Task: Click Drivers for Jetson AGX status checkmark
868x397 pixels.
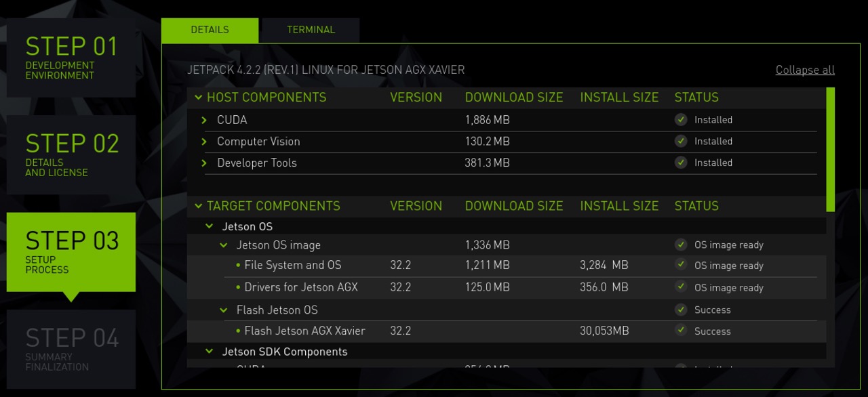Action: [681, 287]
